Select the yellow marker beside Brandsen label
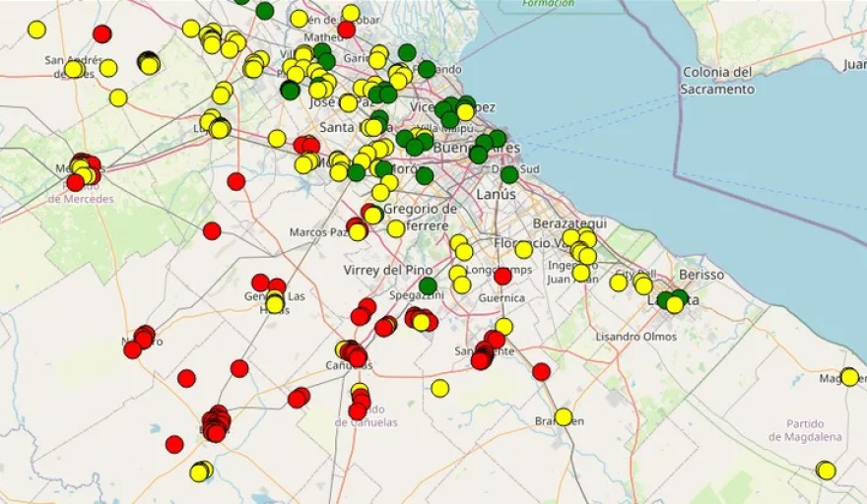 (x=563, y=416)
